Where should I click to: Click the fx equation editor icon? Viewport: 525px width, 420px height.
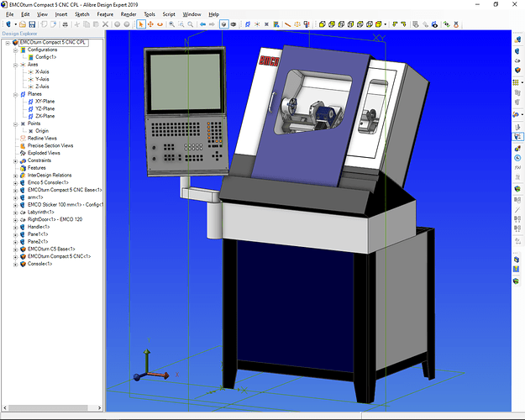click(517, 167)
